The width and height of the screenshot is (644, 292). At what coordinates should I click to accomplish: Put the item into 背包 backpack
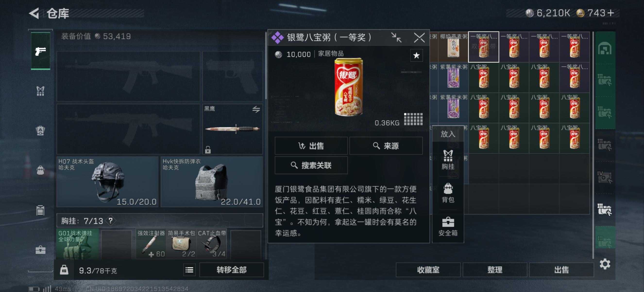[448, 193]
